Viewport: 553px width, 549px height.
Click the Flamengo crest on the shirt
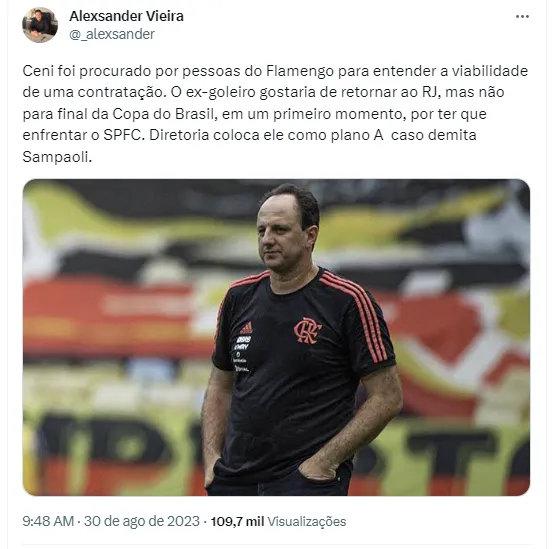pos(308,330)
